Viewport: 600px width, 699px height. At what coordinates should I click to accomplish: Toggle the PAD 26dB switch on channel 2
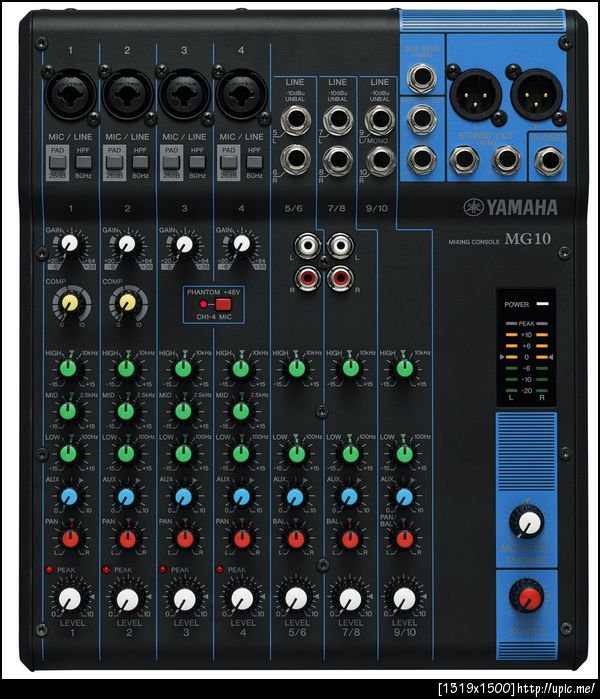(114, 163)
